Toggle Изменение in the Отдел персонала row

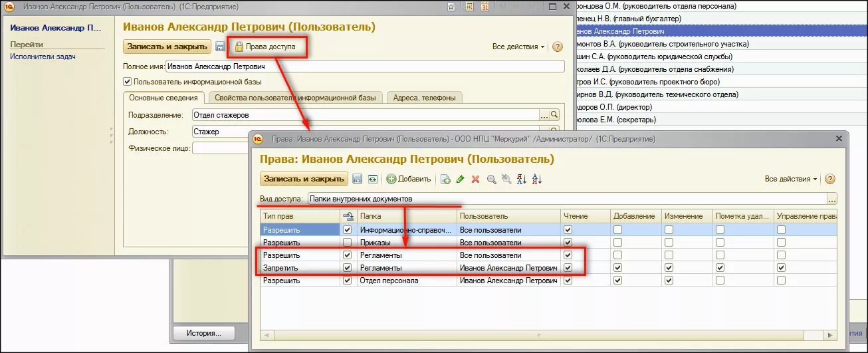point(669,281)
